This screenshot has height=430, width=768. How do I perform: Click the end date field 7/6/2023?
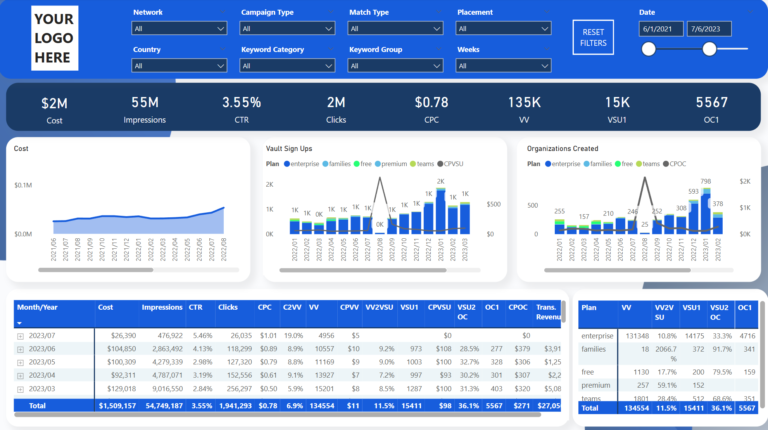[709, 29]
